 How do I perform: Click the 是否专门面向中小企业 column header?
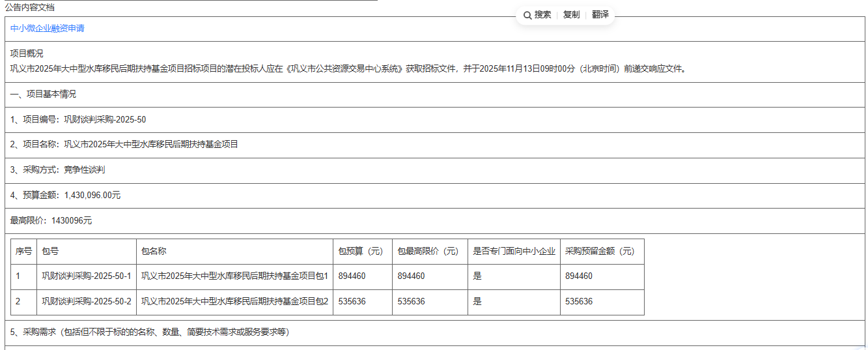click(x=514, y=252)
